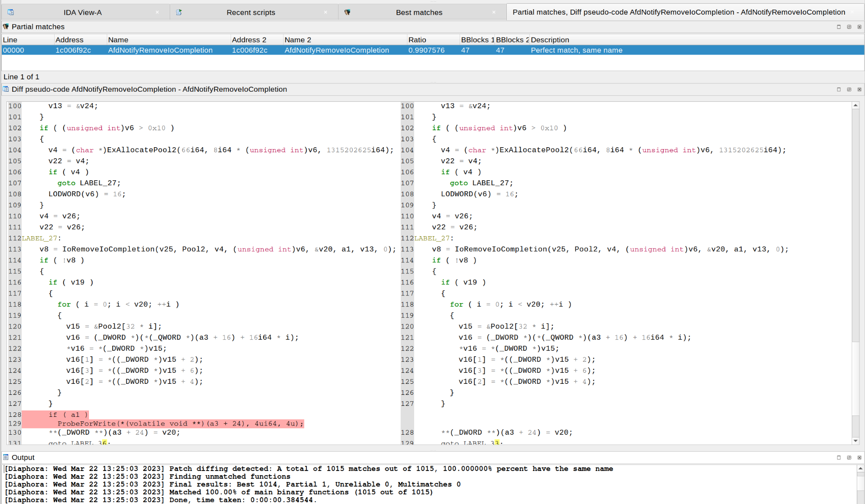Click the highlighted 'if ( a1 )' line
The image size is (865, 504).
(x=68, y=415)
